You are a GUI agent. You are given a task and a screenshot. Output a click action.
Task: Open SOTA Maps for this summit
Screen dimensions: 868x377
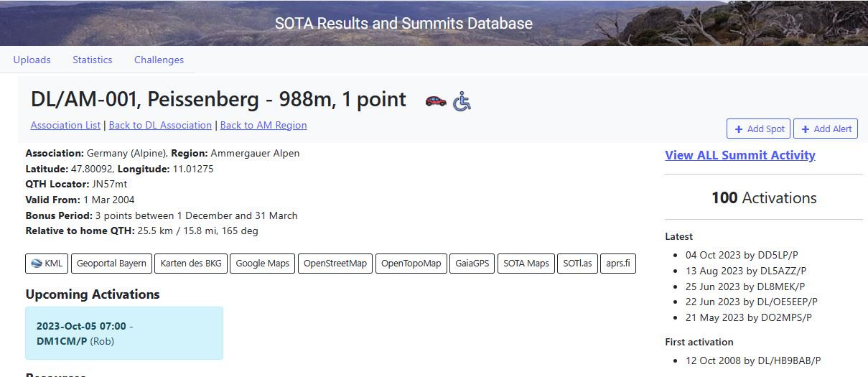click(x=526, y=264)
